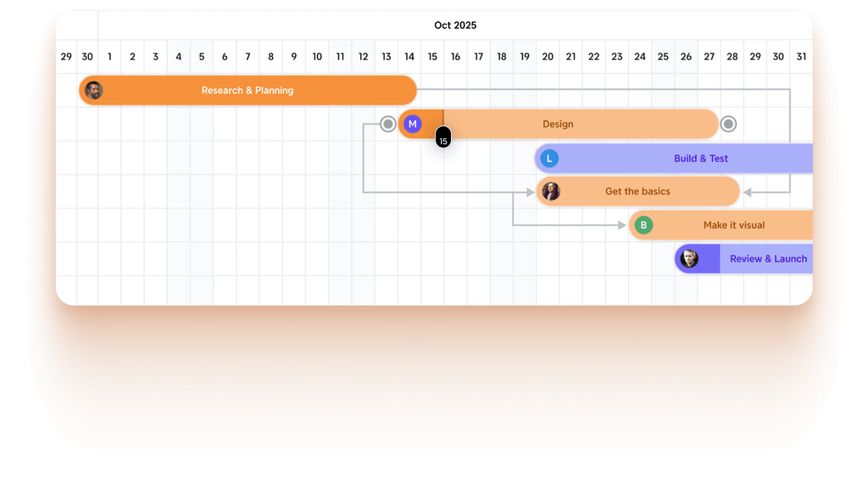Viewport: 868px width, 498px height.
Task: Click date 31 in the timeline header
Action: (x=801, y=57)
